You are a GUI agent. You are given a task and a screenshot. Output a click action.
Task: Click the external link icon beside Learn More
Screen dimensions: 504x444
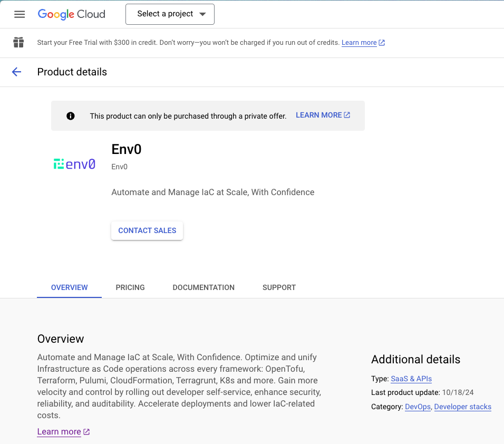347,115
